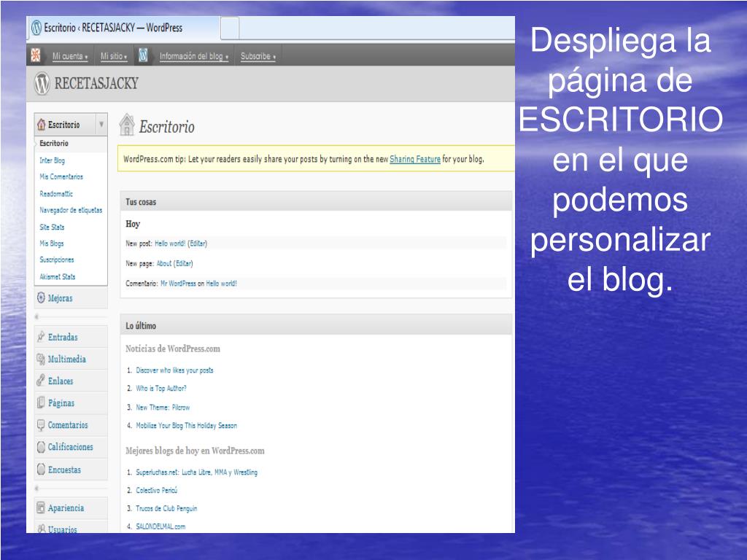Collapse sidebar using upper separator arrow
Screen dimensions: 747x560
(x=37, y=316)
